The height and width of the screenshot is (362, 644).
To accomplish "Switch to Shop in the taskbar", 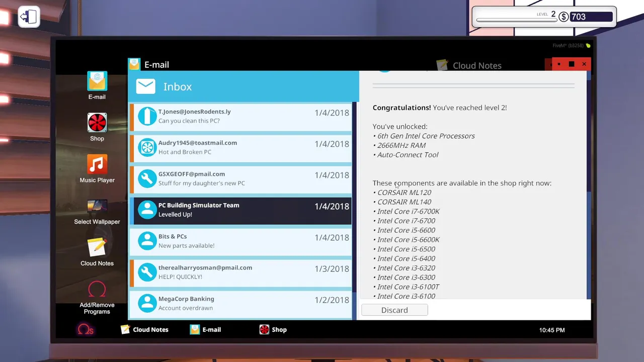I will tap(273, 330).
